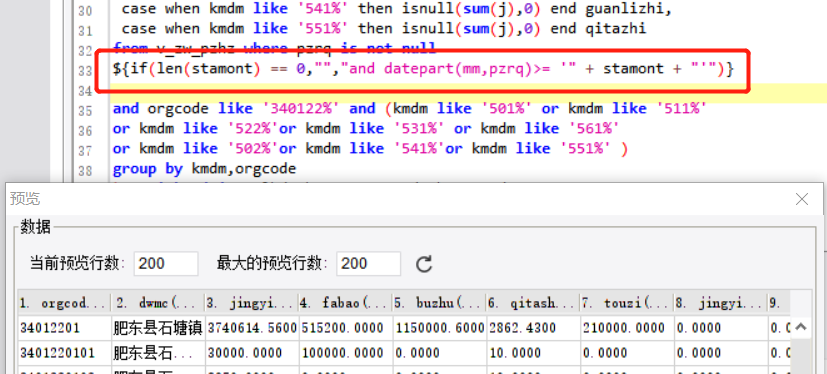Viewport: 827px width, 374px height.
Task: Click the 'group by kmdm,orgcode' code line
Action: pyautogui.click(x=205, y=169)
